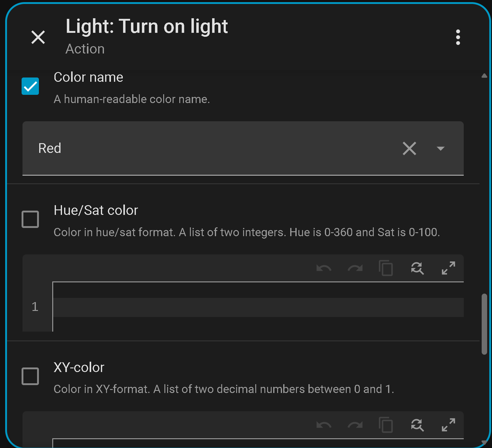492x448 pixels.
Task: Copy the XY-color editor contents
Action: 386,425
